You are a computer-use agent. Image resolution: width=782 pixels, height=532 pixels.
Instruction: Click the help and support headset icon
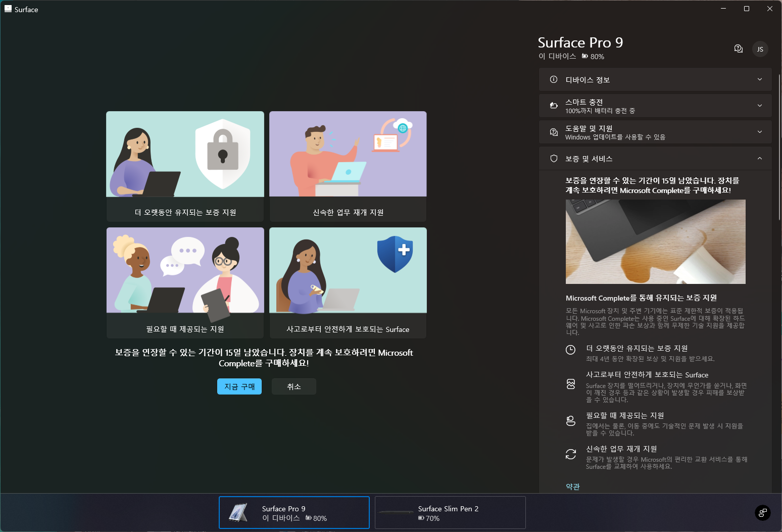(x=554, y=132)
